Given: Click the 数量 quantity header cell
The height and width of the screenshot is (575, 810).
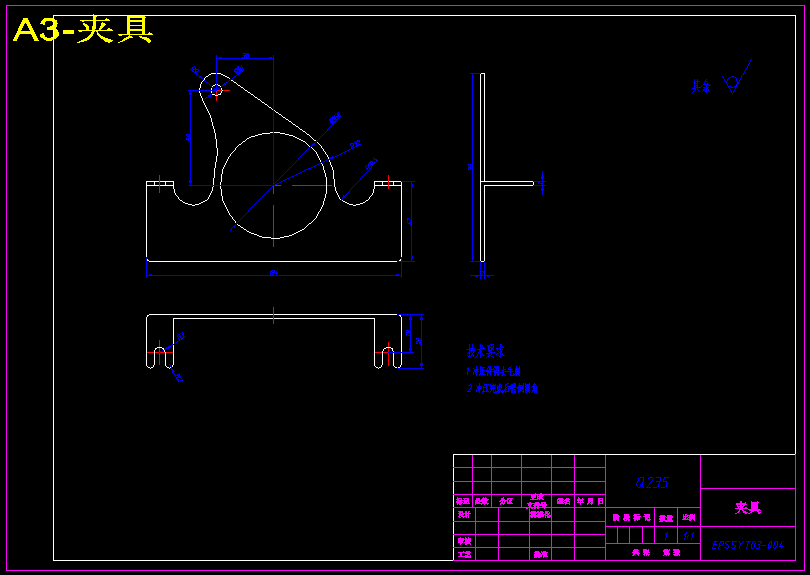Looking at the screenshot, I should tap(666, 517).
